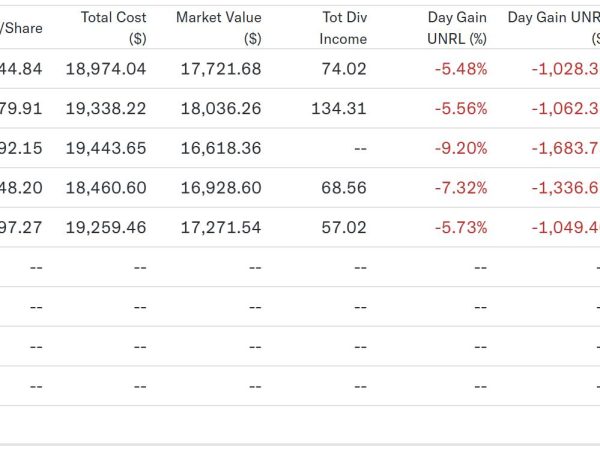Click the -5.48% day gain cell
The image size is (600, 450).
(461, 69)
